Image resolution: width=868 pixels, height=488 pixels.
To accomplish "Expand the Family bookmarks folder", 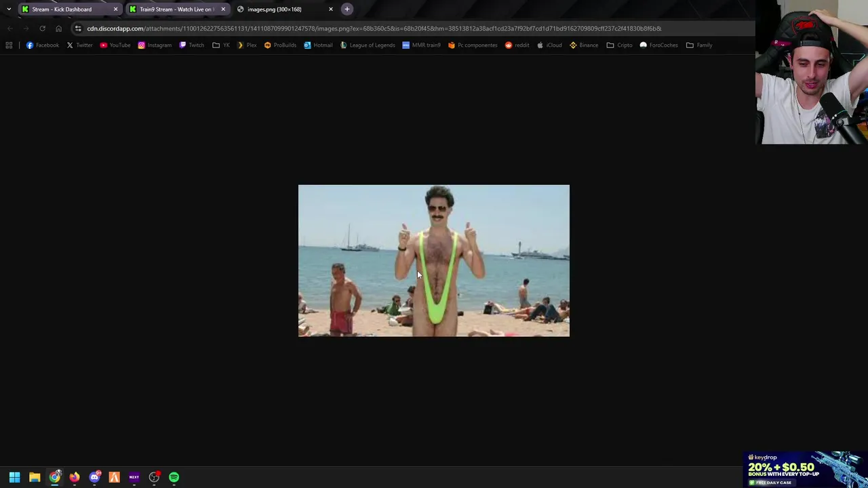I will 699,45.
